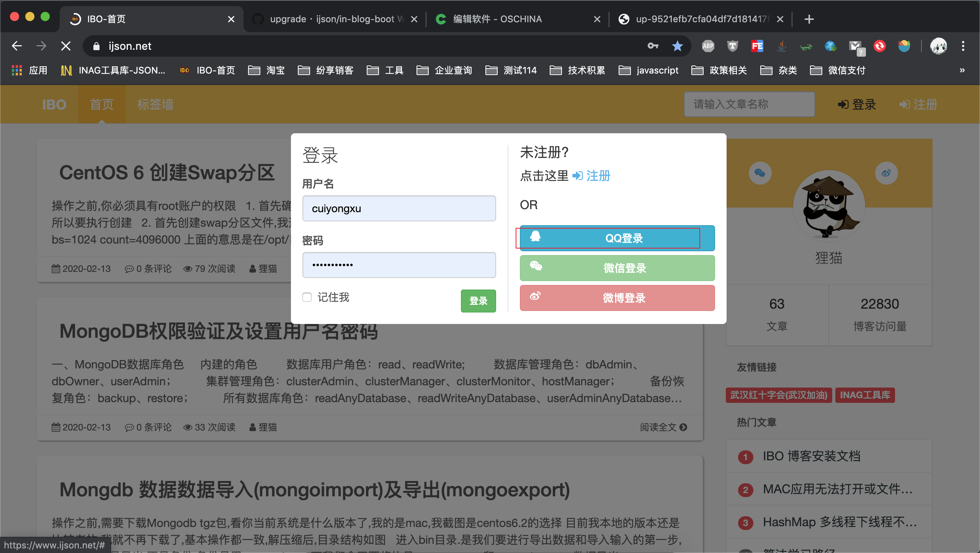This screenshot has height=553, width=980.
Task: Click the Weibo icon on profile card
Action: tap(886, 173)
